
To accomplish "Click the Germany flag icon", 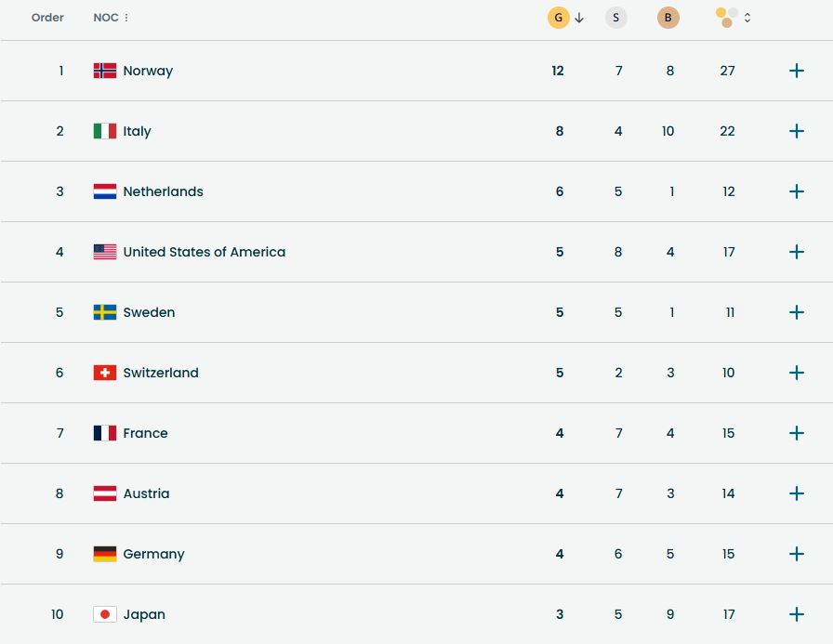I will [x=105, y=554].
